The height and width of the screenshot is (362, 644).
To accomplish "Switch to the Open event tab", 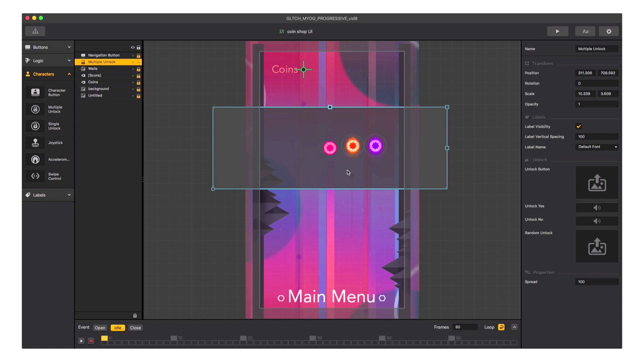I will click(x=100, y=328).
